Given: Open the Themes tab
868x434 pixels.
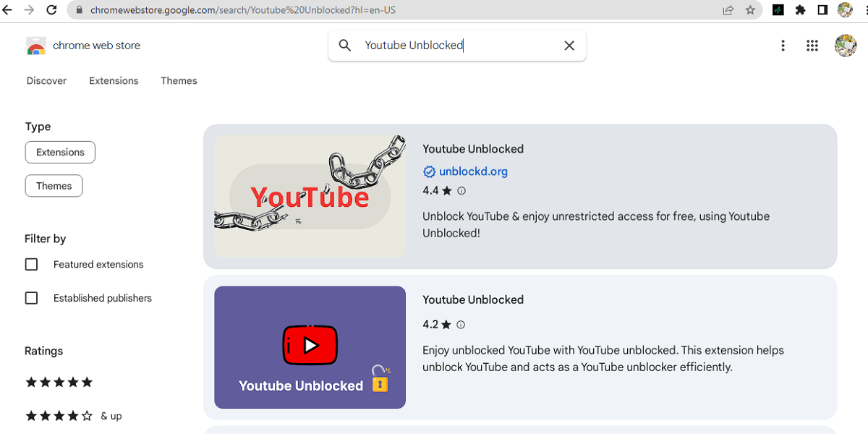Looking at the screenshot, I should coord(179,81).
